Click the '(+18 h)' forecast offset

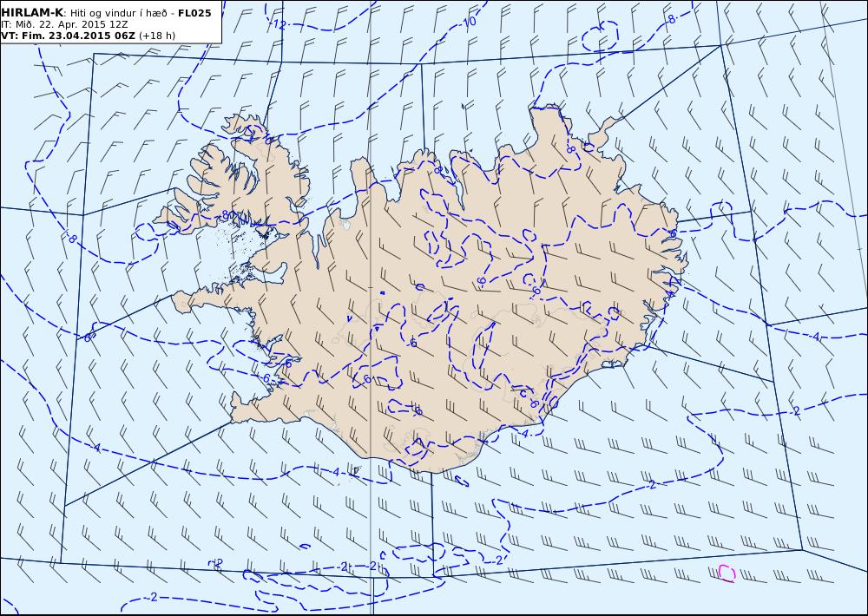(156, 36)
